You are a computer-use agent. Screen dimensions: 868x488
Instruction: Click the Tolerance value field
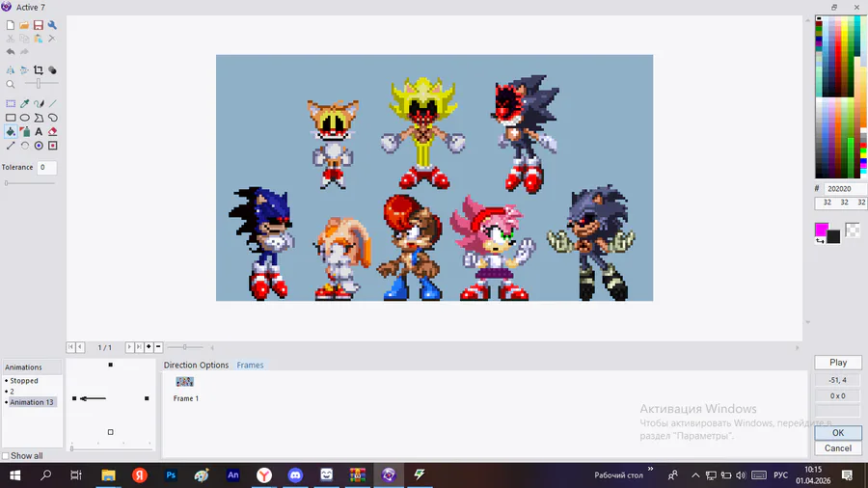(x=47, y=167)
